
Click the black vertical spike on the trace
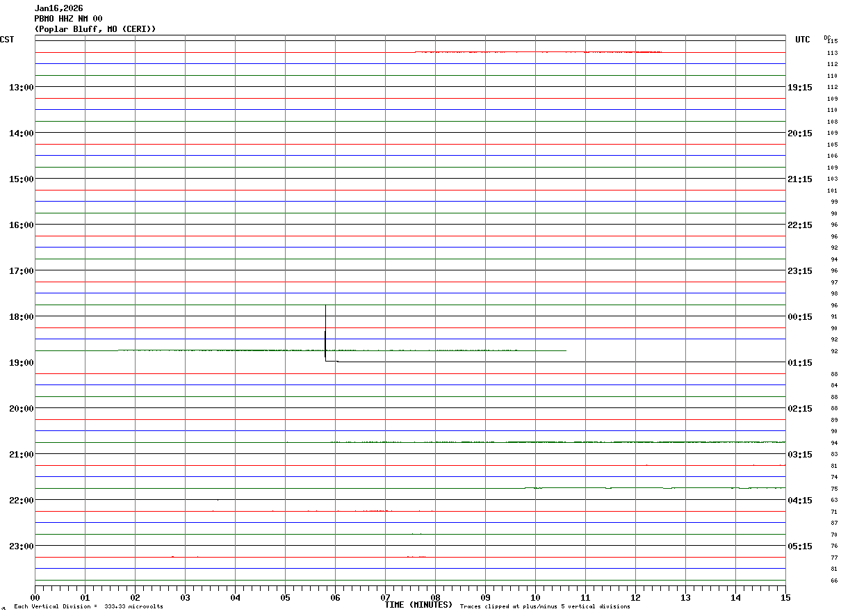click(x=325, y=332)
